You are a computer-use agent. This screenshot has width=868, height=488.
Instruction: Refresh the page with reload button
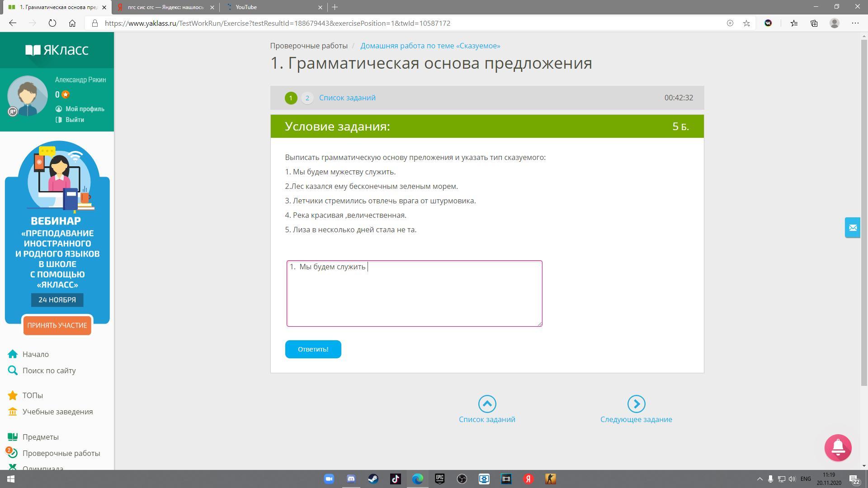[x=52, y=23]
